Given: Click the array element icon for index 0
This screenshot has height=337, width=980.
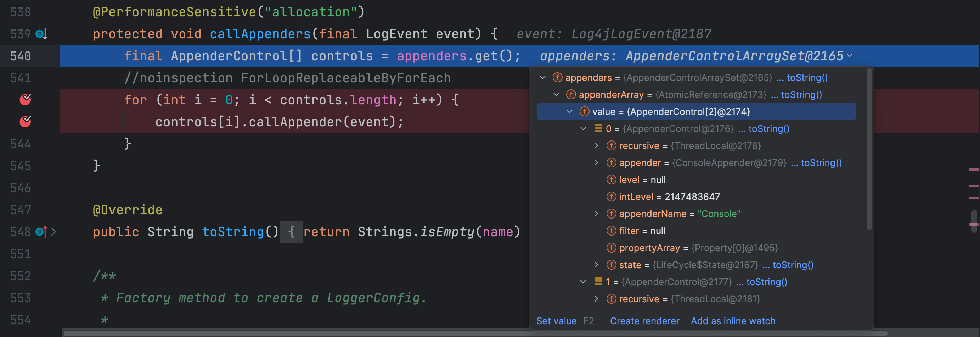Looking at the screenshot, I should (598, 128).
